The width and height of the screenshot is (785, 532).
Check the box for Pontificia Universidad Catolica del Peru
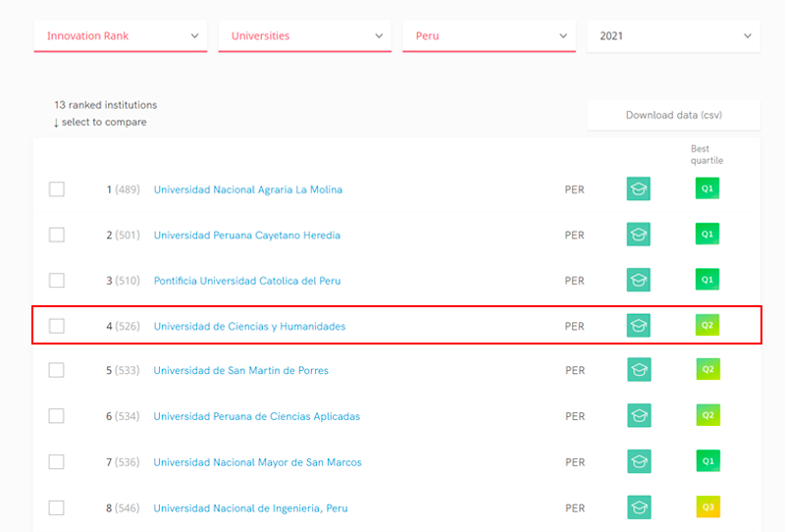(57, 280)
